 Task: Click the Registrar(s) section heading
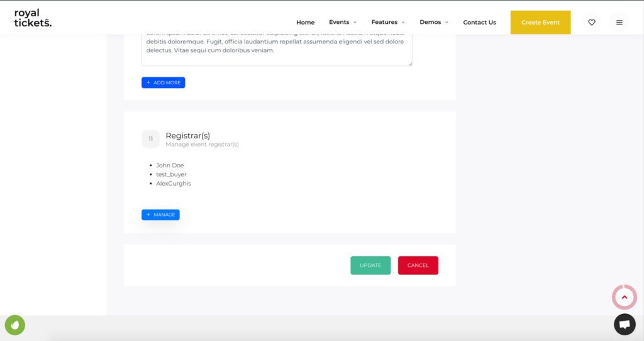pos(187,135)
